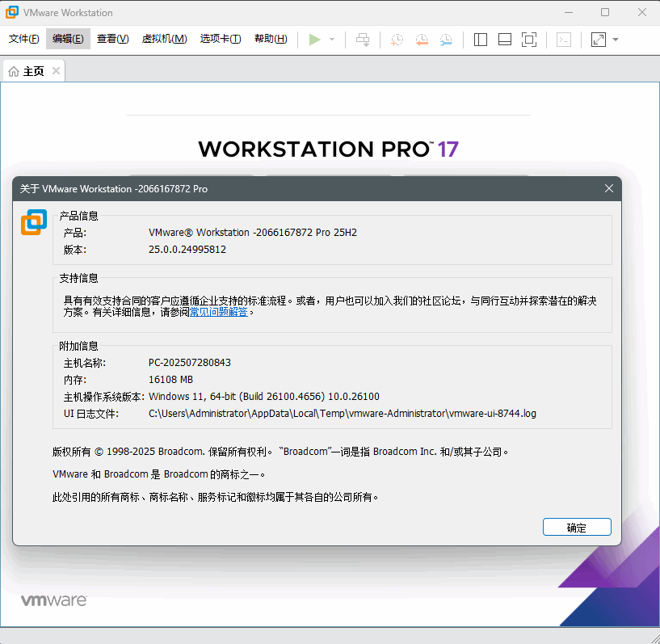Toggle the library panel view

[x=480, y=39]
